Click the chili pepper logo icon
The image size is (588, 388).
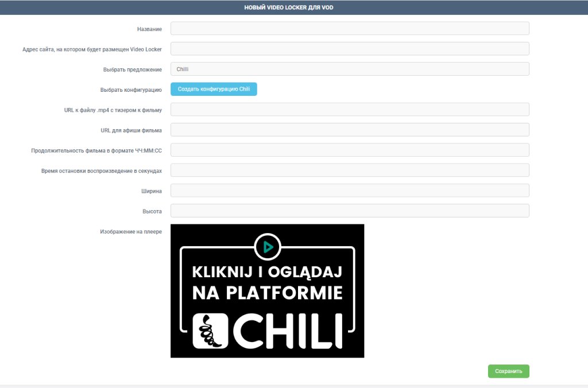[x=210, y=331]
